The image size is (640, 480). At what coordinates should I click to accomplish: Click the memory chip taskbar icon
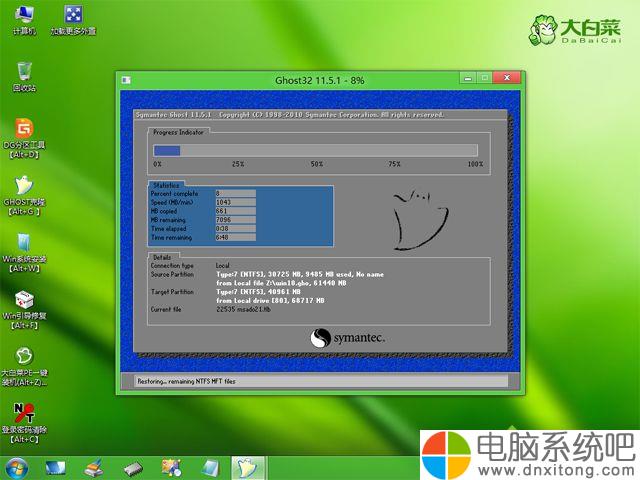coord(133,469)
